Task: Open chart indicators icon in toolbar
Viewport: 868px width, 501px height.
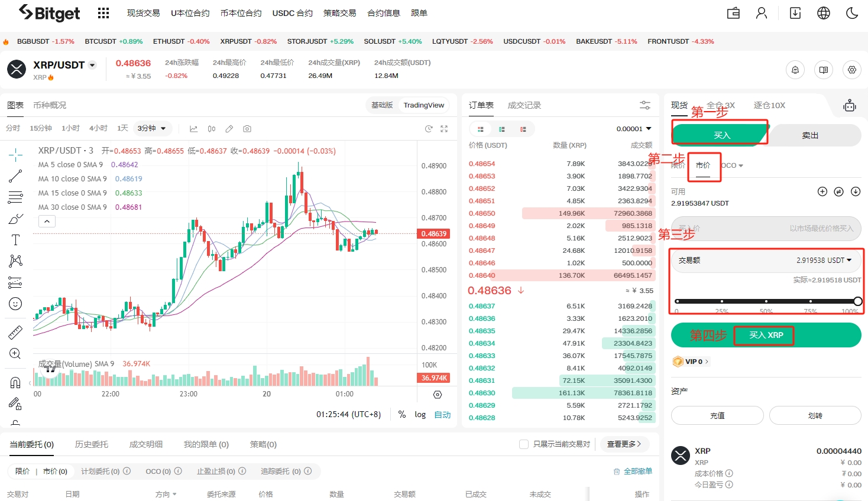Action: click(x=193, y=129)
